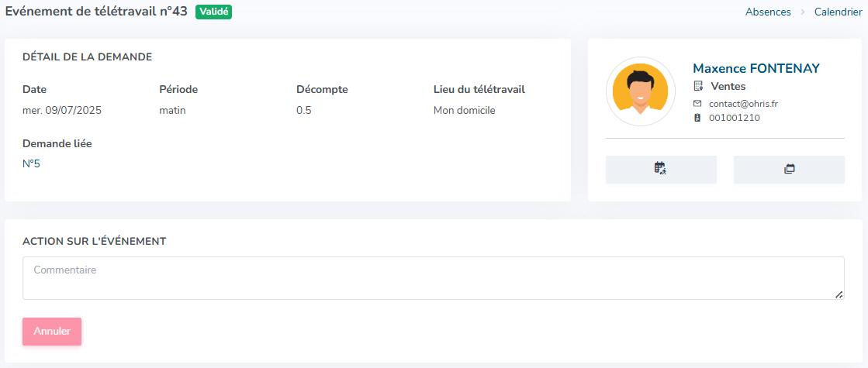Open the calendar-with-person absences icon button
The height and width of the screenshot is (368, 868).
pos(661,169)
